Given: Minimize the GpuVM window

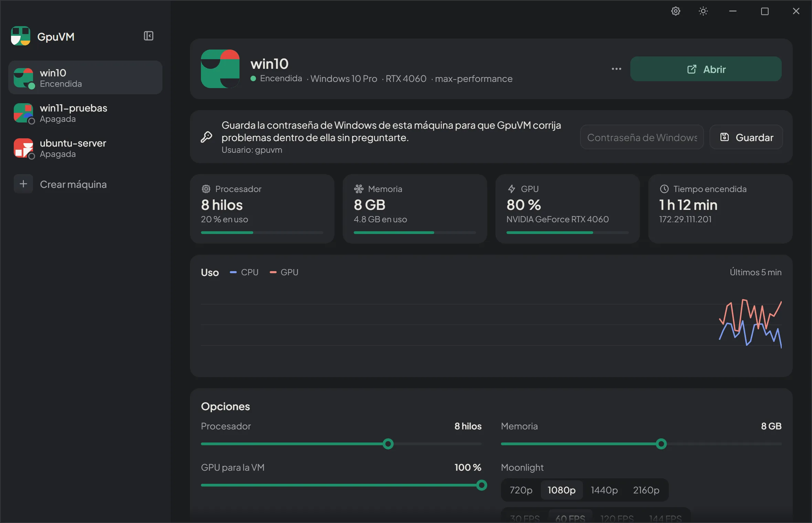Looking at the screenshot, I should pos(733,11).
